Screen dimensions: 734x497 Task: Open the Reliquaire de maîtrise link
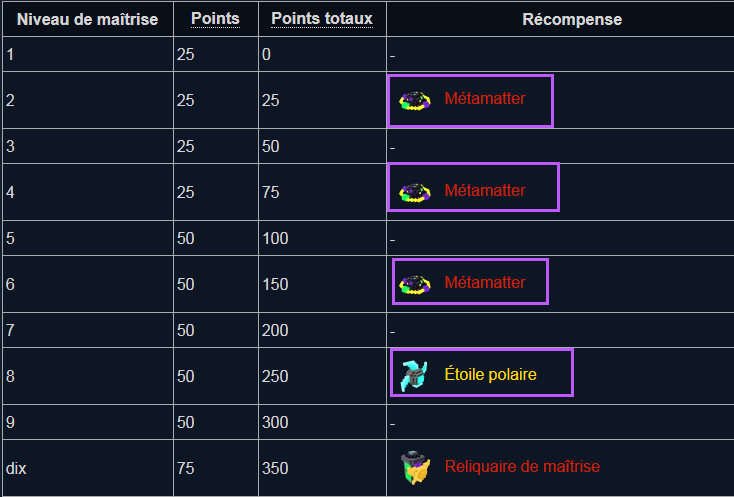522,466
